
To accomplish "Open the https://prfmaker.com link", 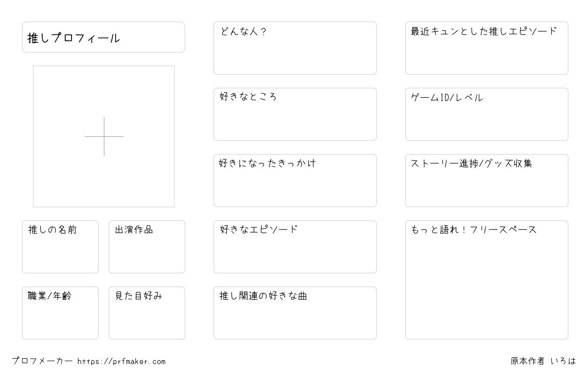I will pos(122,362).
